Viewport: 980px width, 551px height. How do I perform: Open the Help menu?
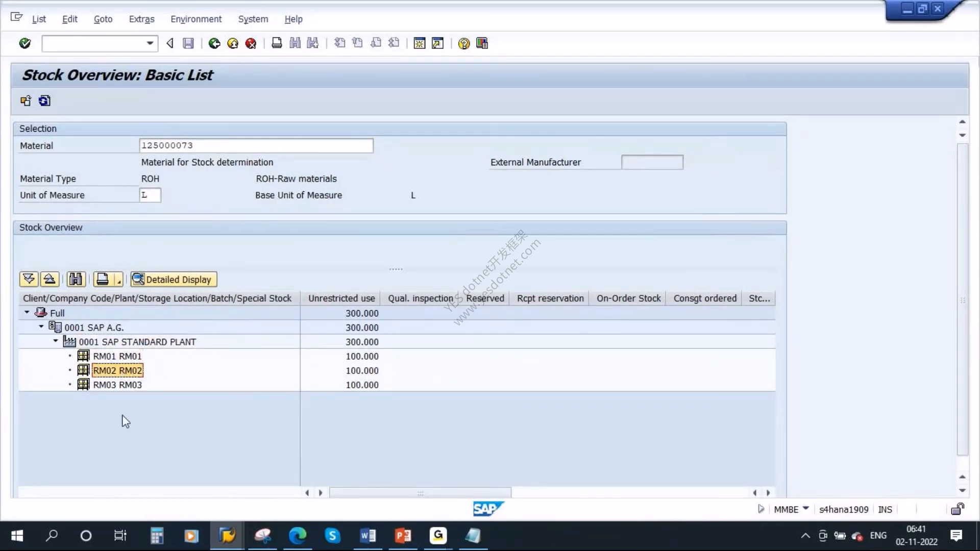[x=293, y=19]
